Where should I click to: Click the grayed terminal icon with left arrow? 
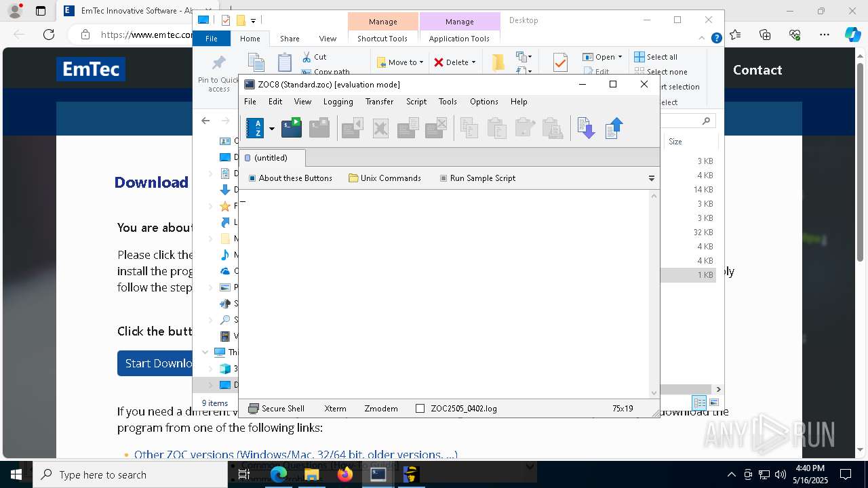pyautogui.click(x=353, y=127)
